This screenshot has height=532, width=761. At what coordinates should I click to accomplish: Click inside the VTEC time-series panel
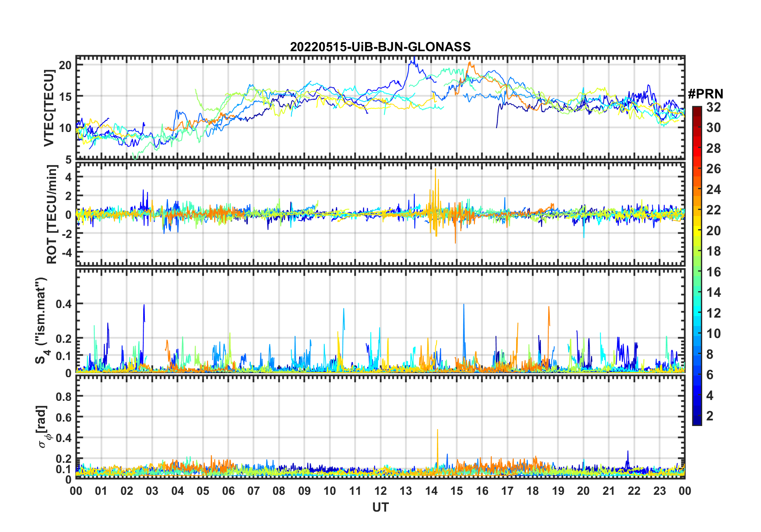[x=380, y=108]
